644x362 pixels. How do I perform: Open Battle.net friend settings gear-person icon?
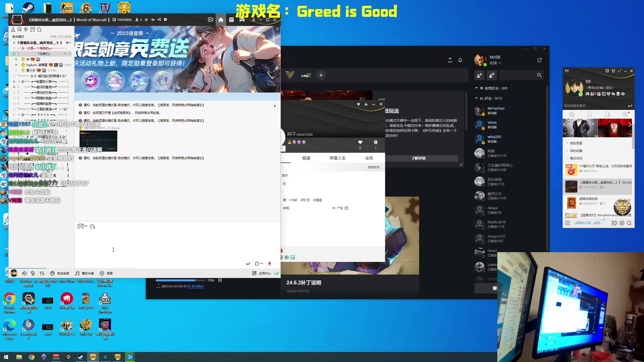click(x=492, y=75)
